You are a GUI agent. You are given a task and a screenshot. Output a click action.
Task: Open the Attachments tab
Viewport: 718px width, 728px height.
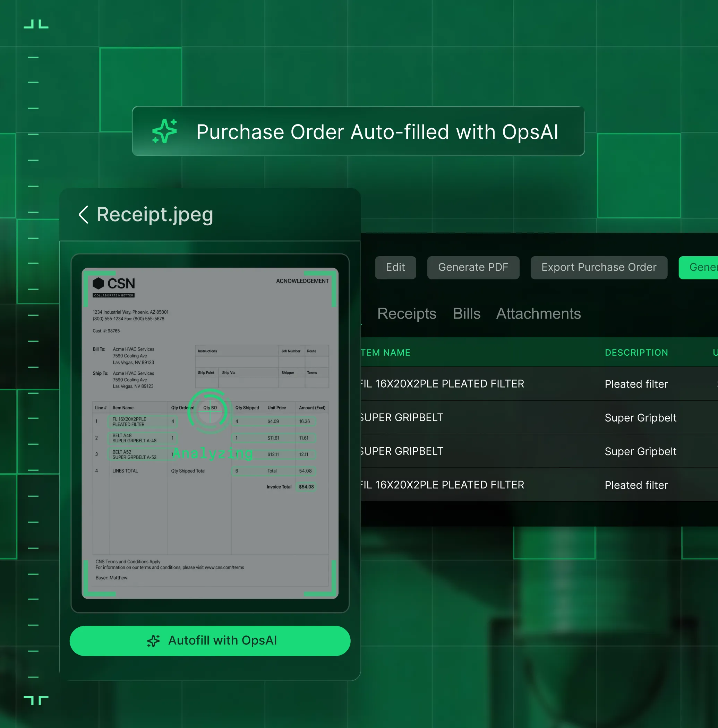pos(538,313)
